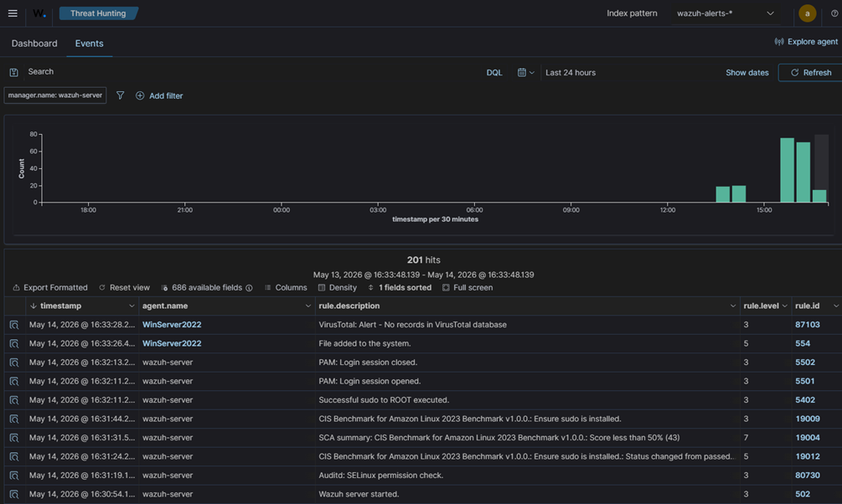Viewport: 842px width, 504px height.
Task: Open the rule.description column header menu
Action: (x=732, y=306)
